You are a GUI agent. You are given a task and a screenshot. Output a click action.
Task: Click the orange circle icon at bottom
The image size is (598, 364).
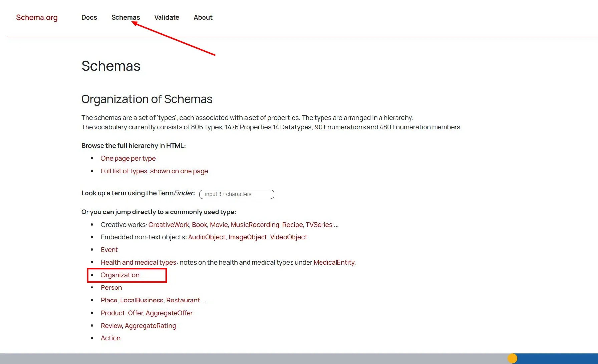click(x=512, y=358)
